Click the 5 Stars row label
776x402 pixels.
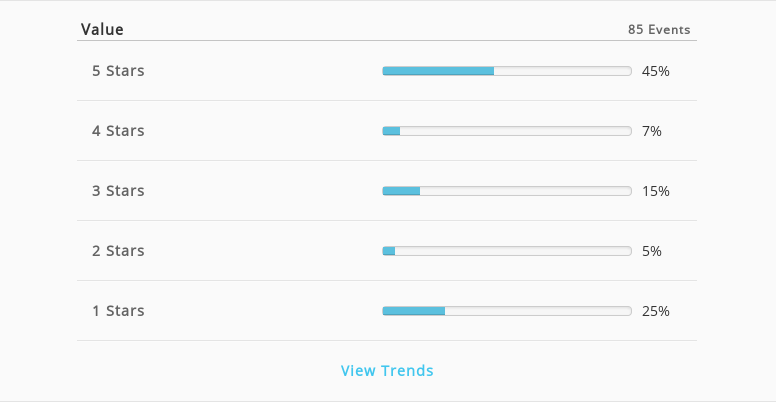point(118,71)
